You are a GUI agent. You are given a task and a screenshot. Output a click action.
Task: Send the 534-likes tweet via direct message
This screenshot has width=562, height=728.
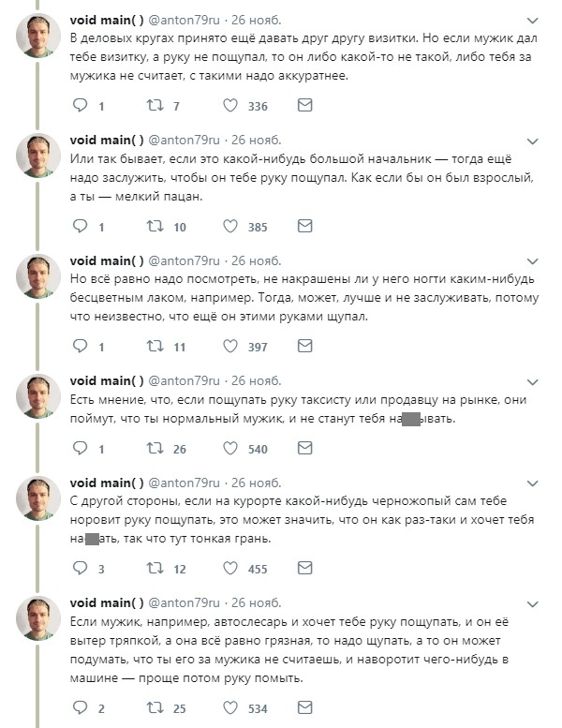pos(304,708)
